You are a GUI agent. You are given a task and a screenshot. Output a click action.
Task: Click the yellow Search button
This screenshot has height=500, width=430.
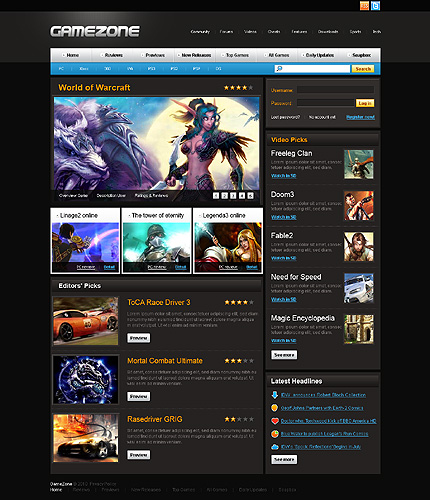coord(363,69)
